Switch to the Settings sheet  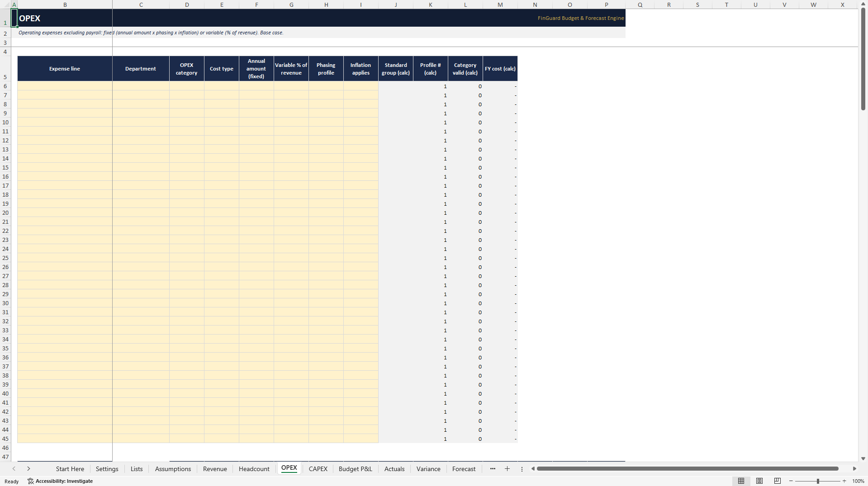point(107,469)
